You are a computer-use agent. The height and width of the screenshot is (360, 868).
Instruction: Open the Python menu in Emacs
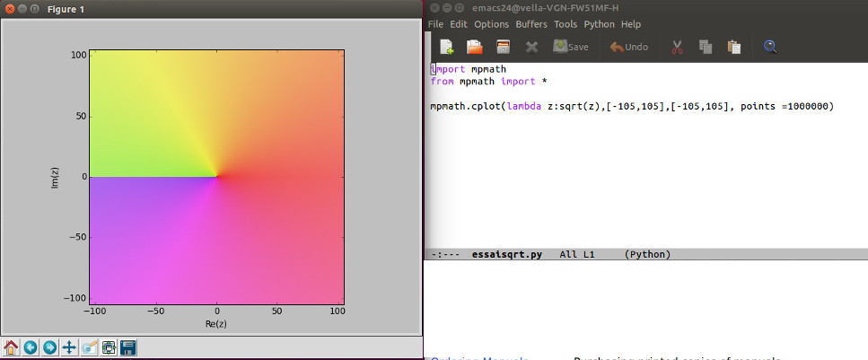click(x=599, y=24)
